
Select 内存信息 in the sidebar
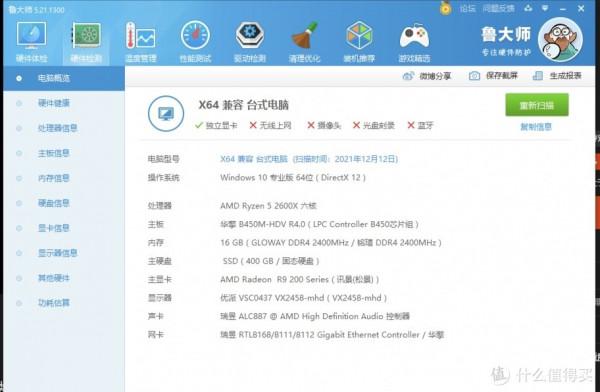64,178
